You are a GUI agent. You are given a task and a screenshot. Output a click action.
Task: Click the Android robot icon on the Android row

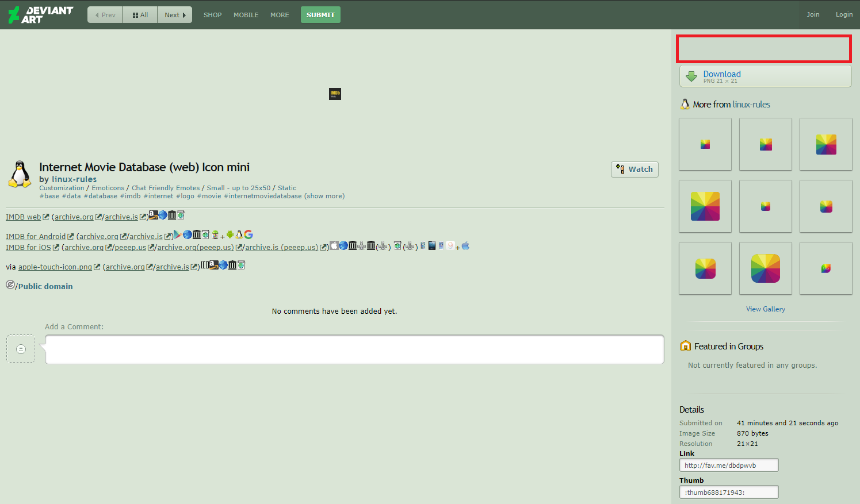pos(230,234)
